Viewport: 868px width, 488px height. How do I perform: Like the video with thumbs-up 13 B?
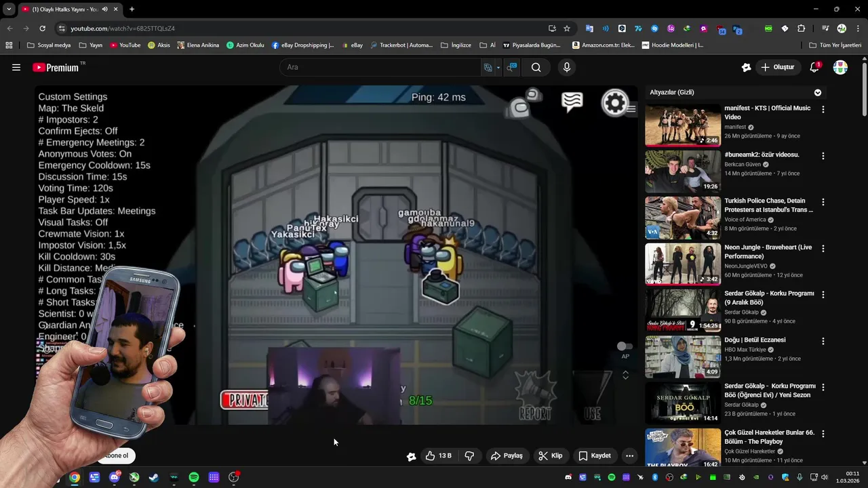coord(438,455)
